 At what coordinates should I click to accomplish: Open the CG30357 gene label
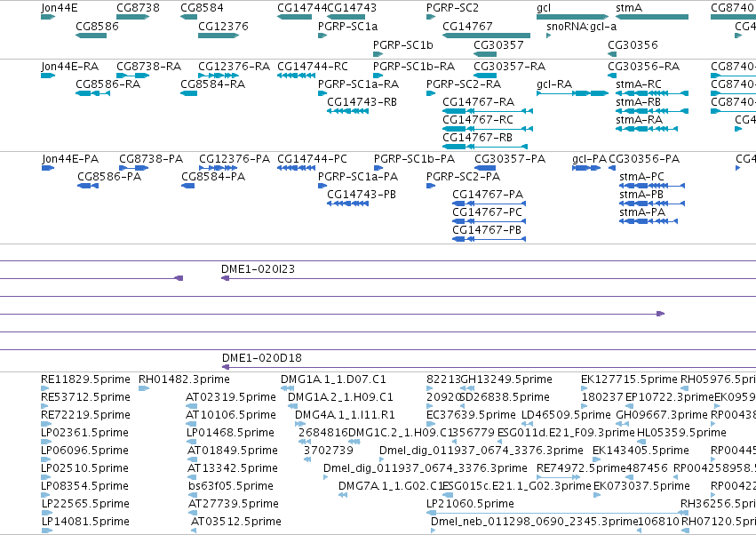click(x=498, y=44)
